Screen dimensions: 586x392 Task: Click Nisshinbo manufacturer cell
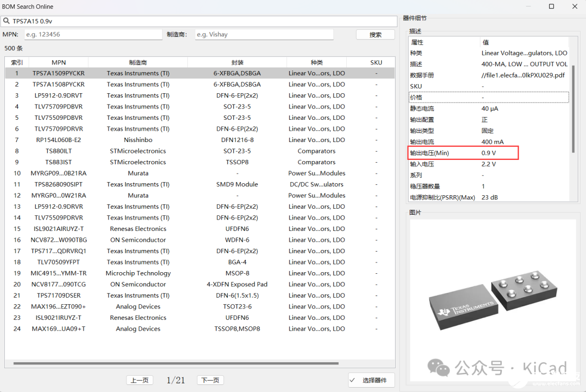[138, 140]
